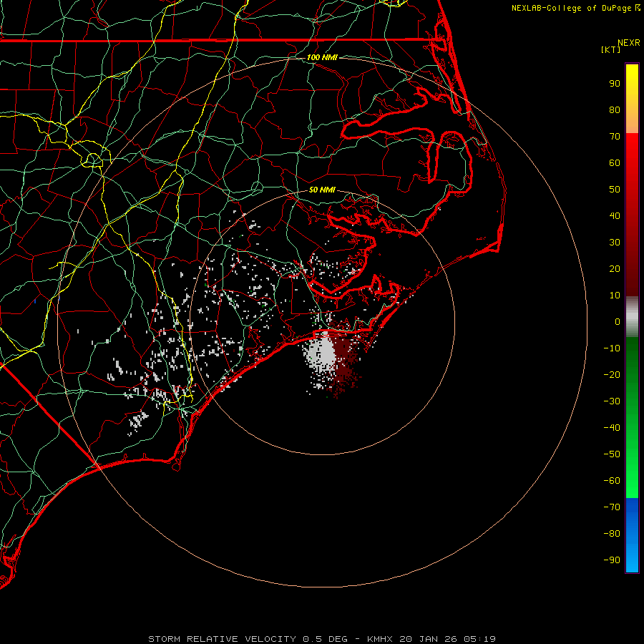Click the -60 knot label on scale
The width and height of the screenshot is (644, 644).
[x=612, y=481]
